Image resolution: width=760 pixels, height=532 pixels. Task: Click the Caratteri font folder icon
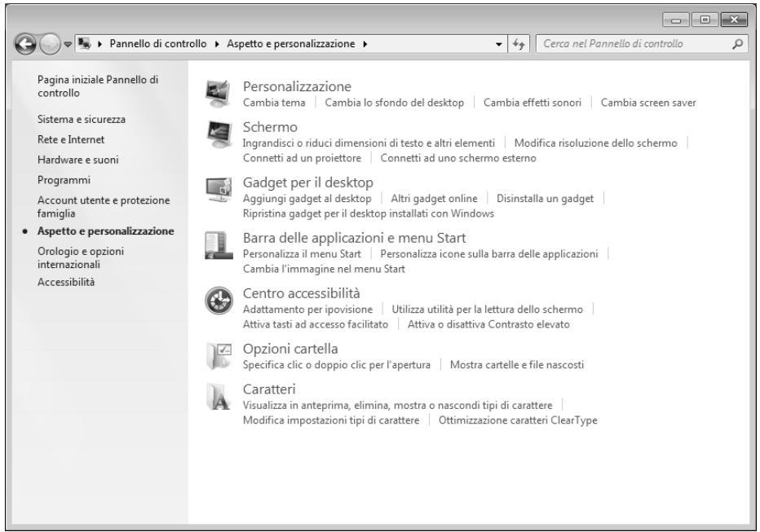[x=219, y=397]
